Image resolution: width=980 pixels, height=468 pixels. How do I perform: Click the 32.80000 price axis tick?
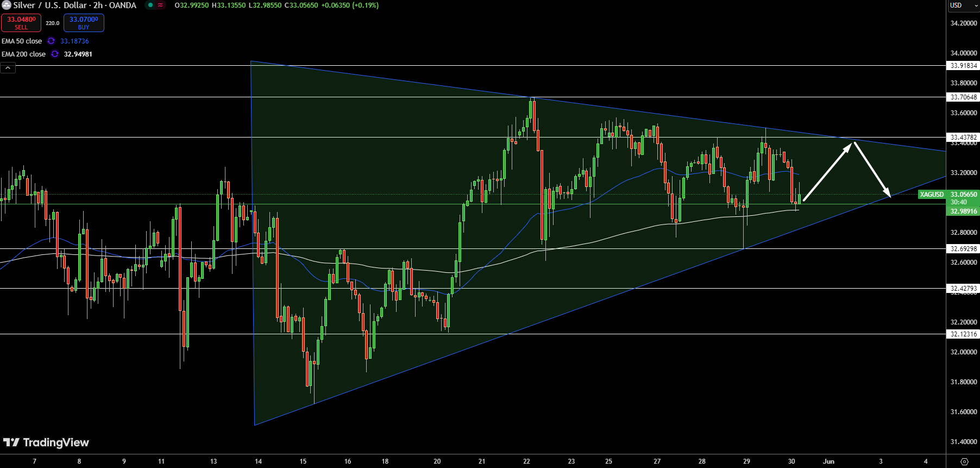964,233
